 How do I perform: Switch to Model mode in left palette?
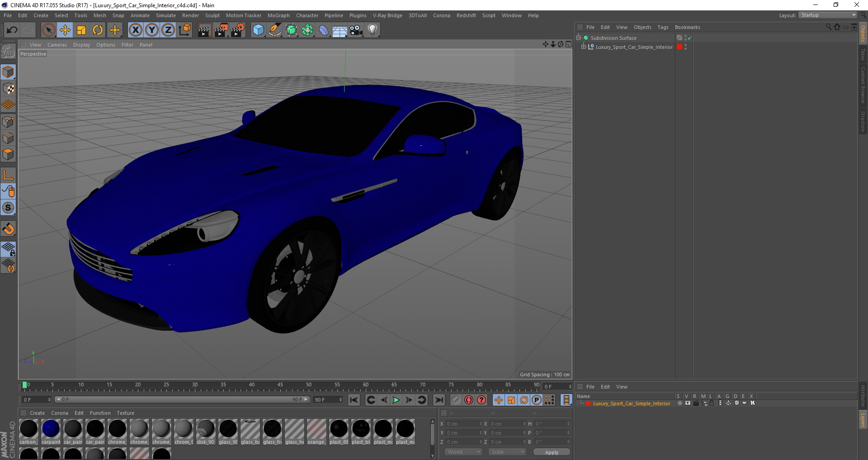(9, 72)
